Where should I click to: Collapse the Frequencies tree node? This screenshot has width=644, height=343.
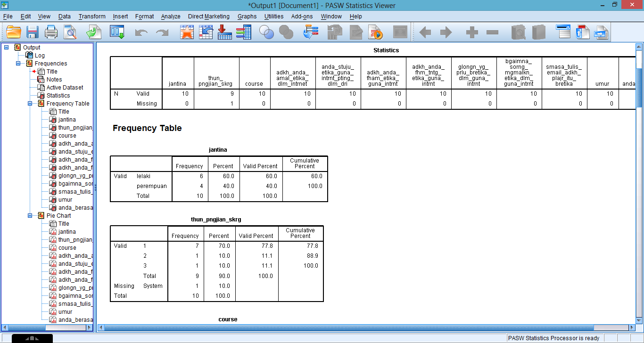(18, 63)
